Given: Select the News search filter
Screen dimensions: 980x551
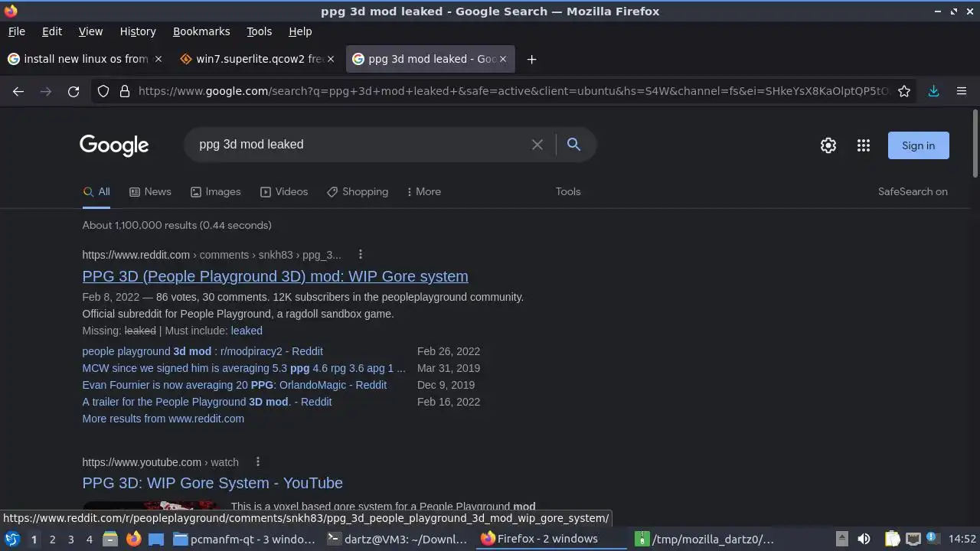Looking at the screenshot, I should coord(150,192).
